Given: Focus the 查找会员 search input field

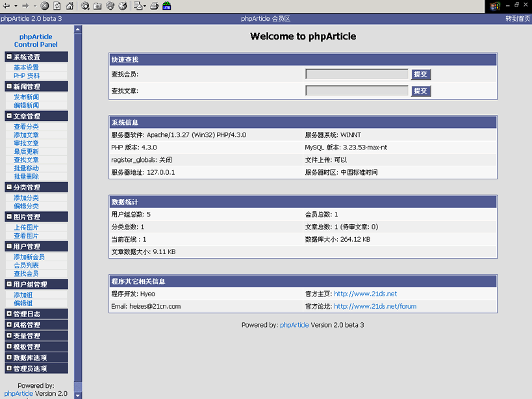Looking at the screenshot, I should 357,74.
